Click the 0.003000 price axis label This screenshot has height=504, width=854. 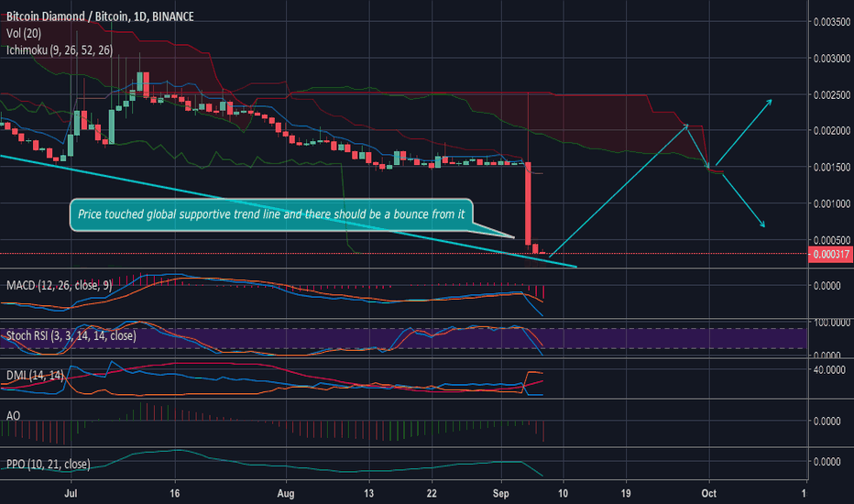point(832,59)
